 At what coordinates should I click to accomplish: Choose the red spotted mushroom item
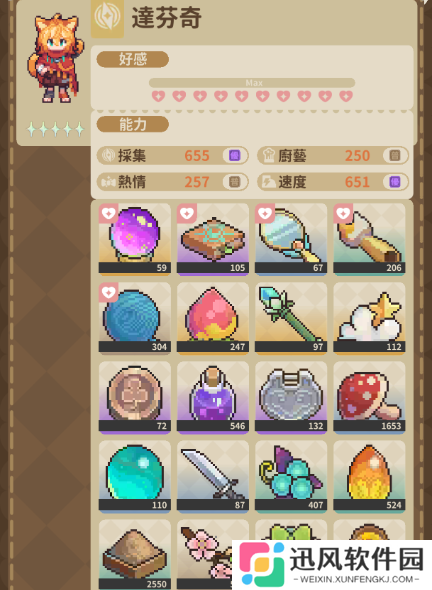click(x=369, y=397)
